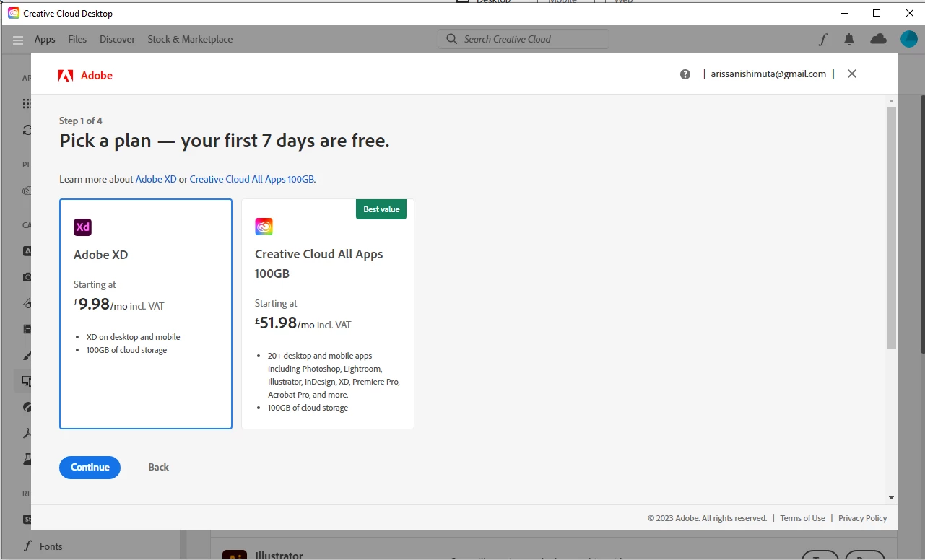The image size is (925, 560).
Task: Click the help question mark icon
Action: [685, 74]
